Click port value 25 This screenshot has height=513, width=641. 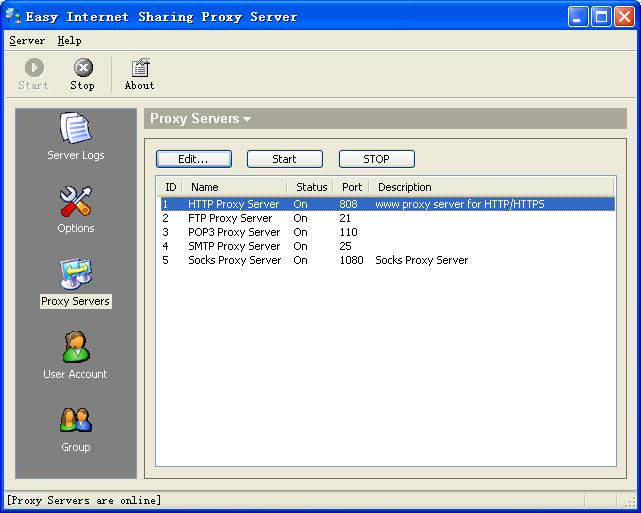point(345,246)
